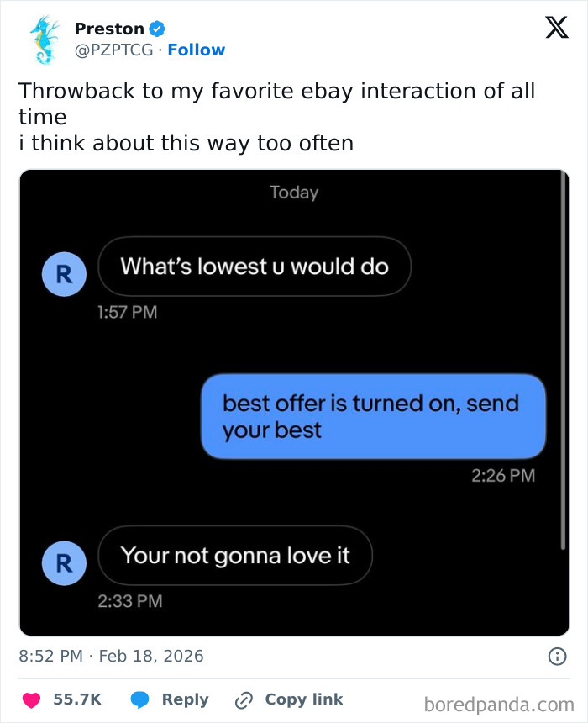
Task: Click the 'What's lowest u would do' message bubble
Action: click(255, 267)
